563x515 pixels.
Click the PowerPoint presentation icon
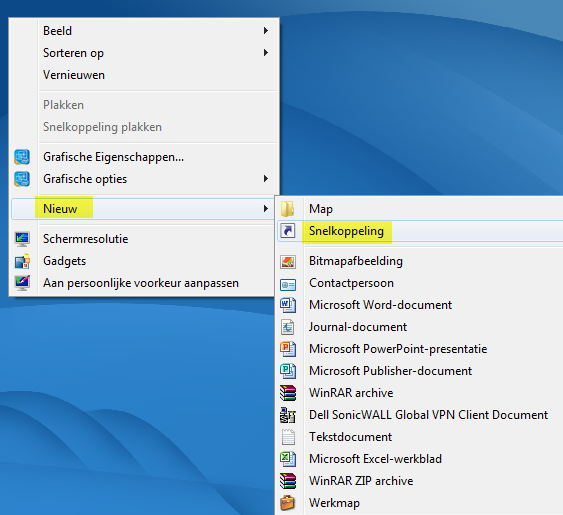tap(288, 349)
